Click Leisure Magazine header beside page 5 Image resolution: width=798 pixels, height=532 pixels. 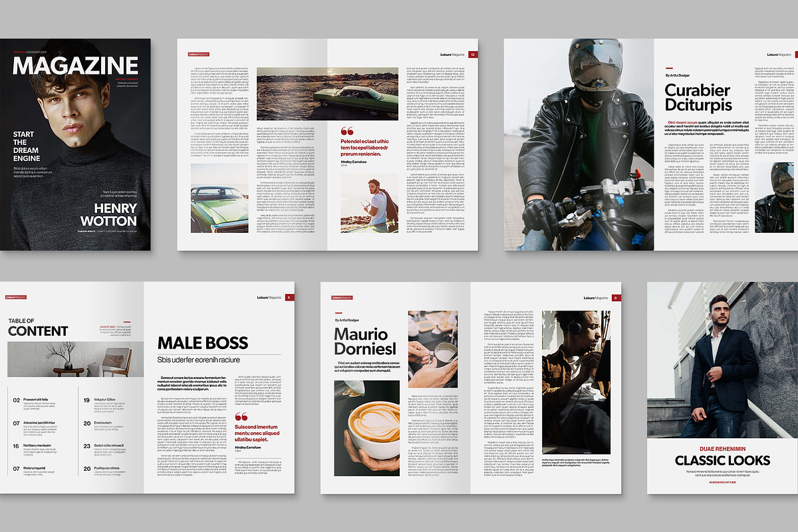[x=270, y=297]
